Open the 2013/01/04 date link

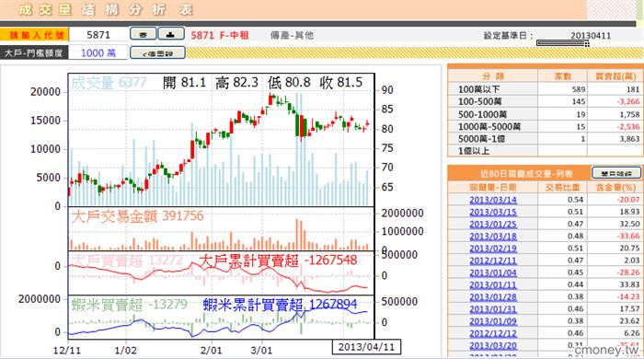pos(493,272)
